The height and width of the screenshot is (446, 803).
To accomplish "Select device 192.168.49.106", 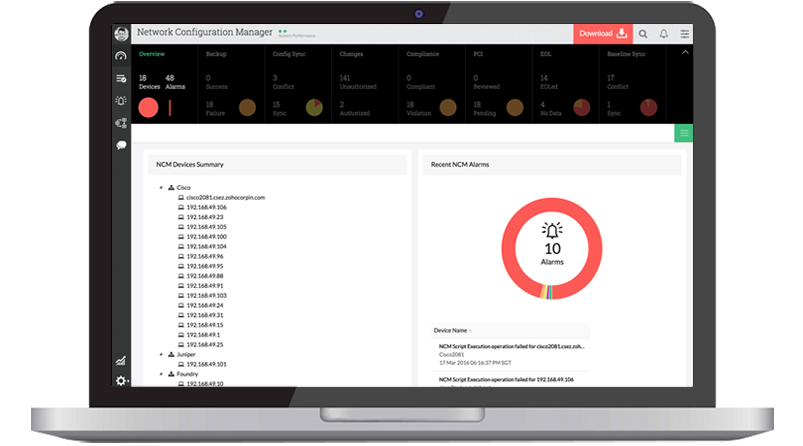I will pyautogui.click(x=206, y=207).
